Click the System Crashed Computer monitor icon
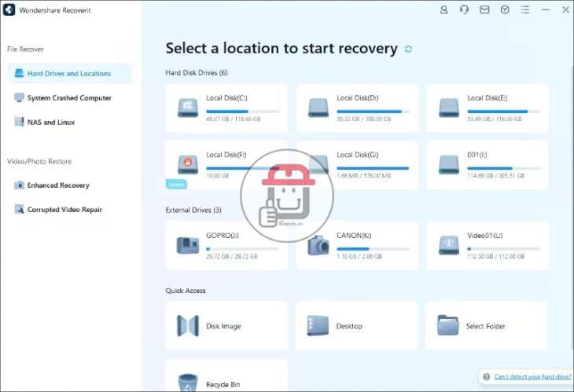 pyautogui.click(x=19, y=97)
